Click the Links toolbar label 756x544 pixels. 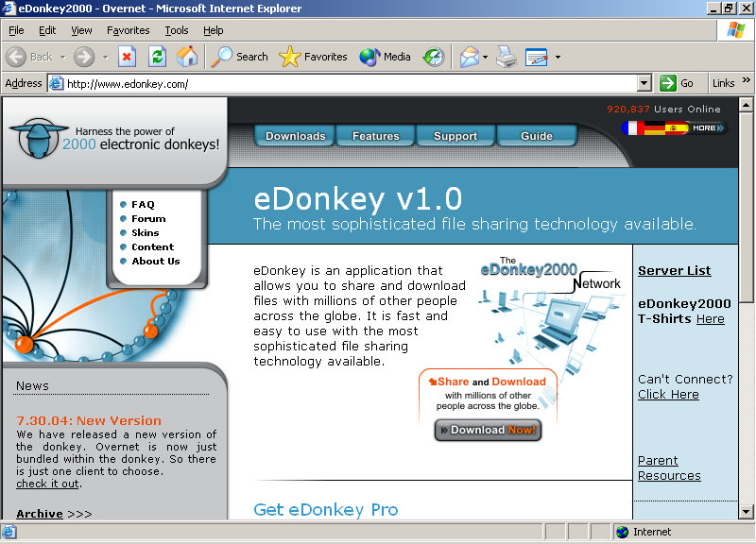point(723,83)
